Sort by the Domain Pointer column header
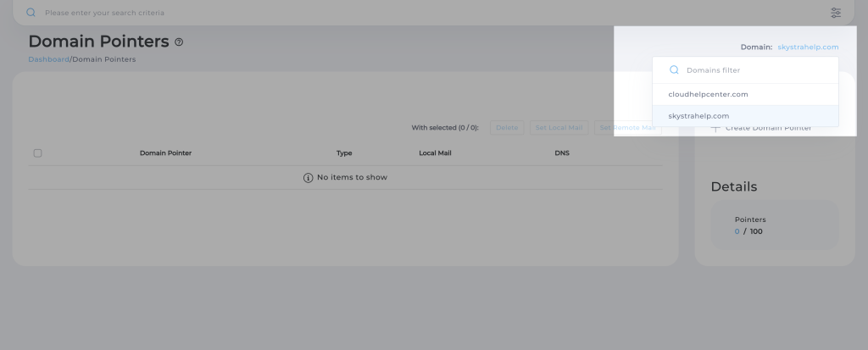 (x=165, y=153)
